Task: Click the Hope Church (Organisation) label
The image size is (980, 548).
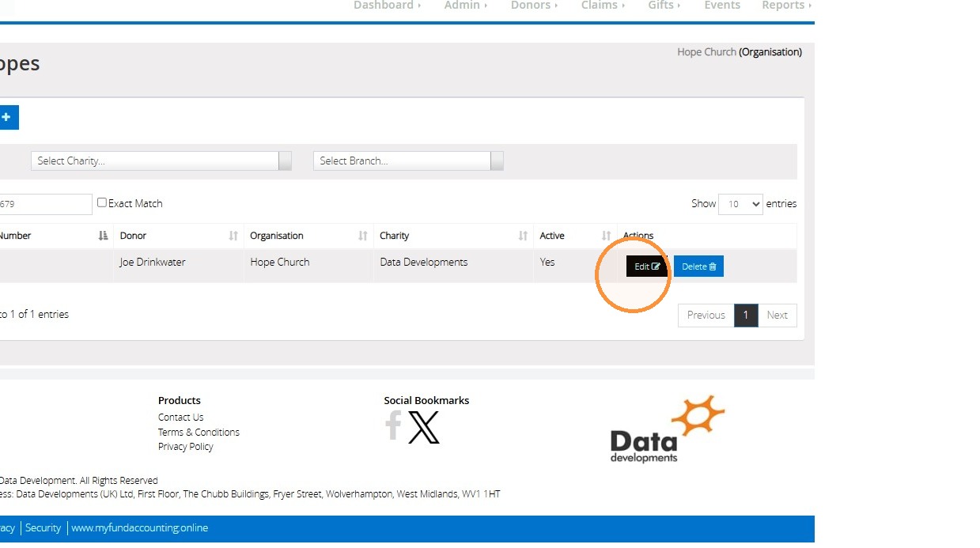Action: pyautogui.click(x=740, y=52)
